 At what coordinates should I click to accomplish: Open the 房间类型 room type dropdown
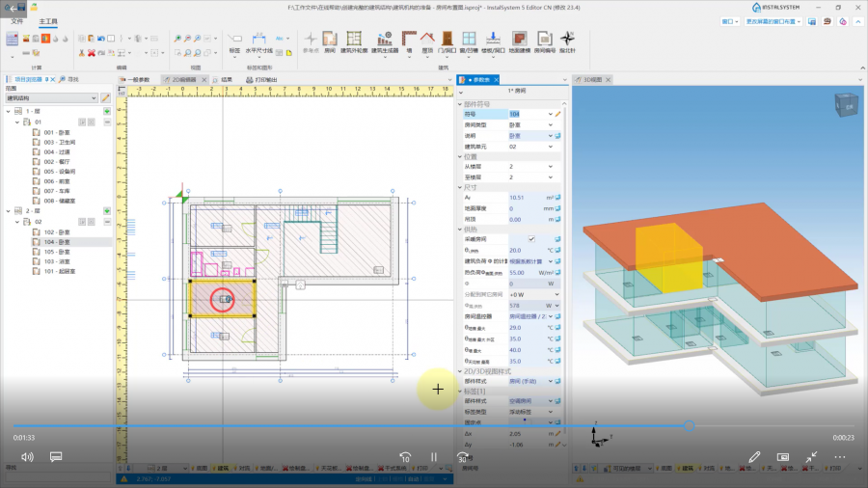[551, 125]
